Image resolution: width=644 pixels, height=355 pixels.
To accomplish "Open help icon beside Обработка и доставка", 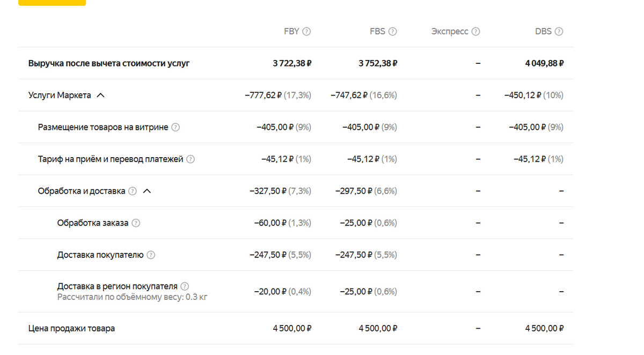I will [x=133, y=191].
